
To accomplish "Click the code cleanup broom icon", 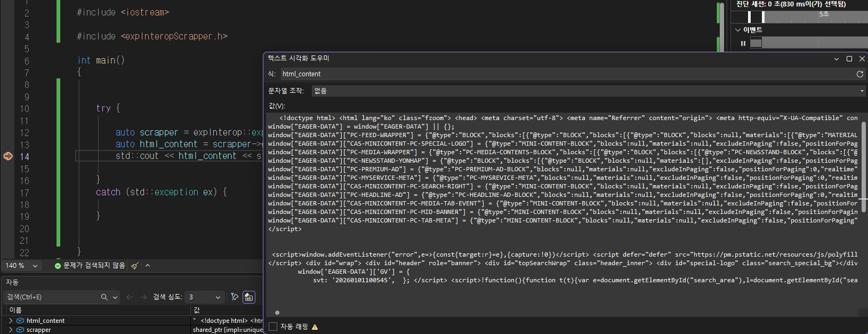I will [135, 266].
